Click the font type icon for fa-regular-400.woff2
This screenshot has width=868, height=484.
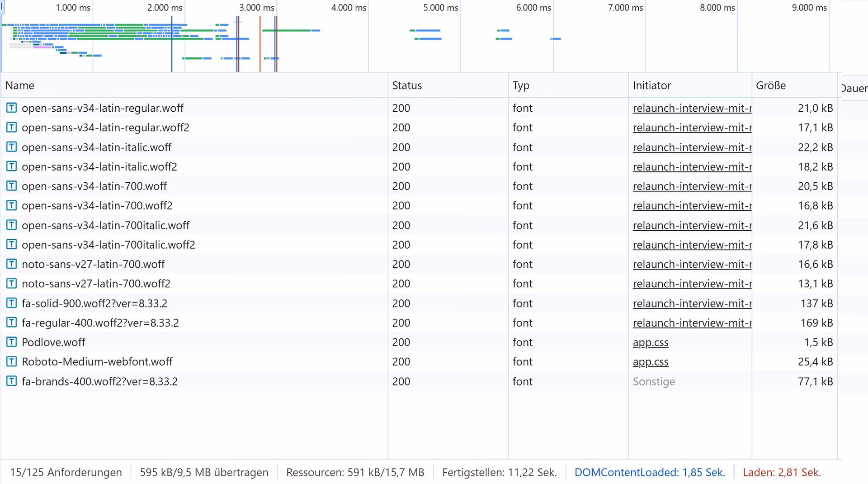click(x=11, y=323)
